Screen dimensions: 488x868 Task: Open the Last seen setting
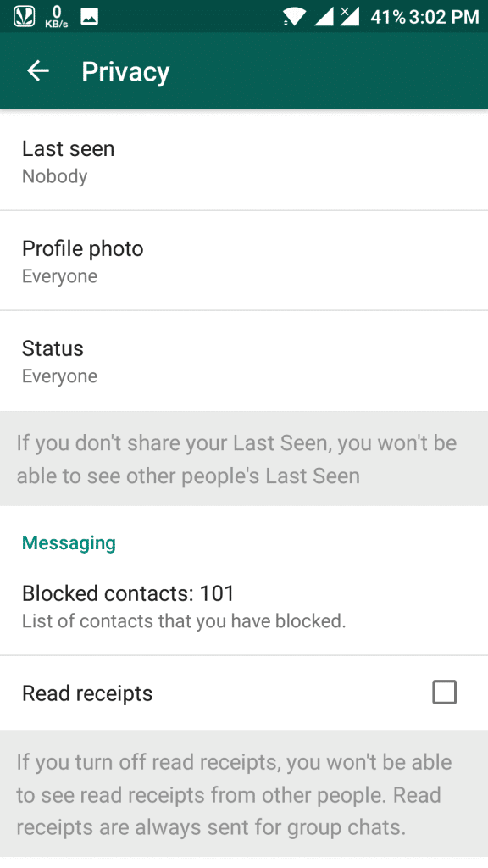(x=244, y=160)
